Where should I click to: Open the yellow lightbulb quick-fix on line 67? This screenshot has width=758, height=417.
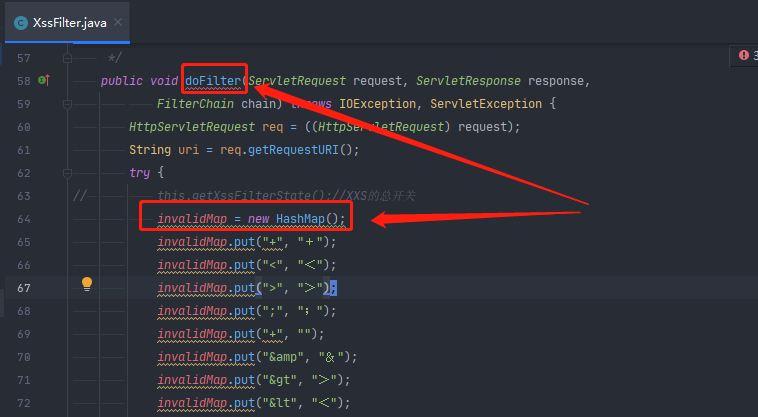pyautogui.click(x=87, y=284)
